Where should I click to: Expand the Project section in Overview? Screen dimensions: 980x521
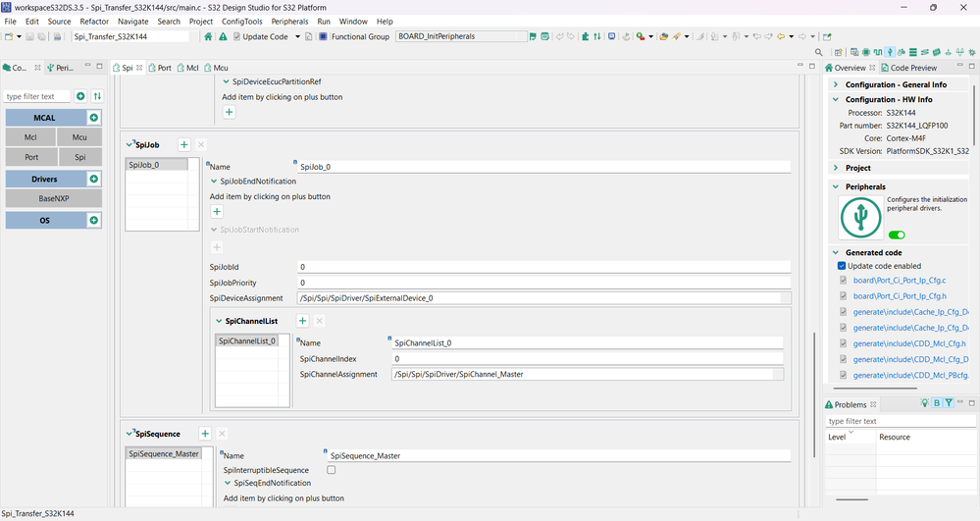coord(836,168)
